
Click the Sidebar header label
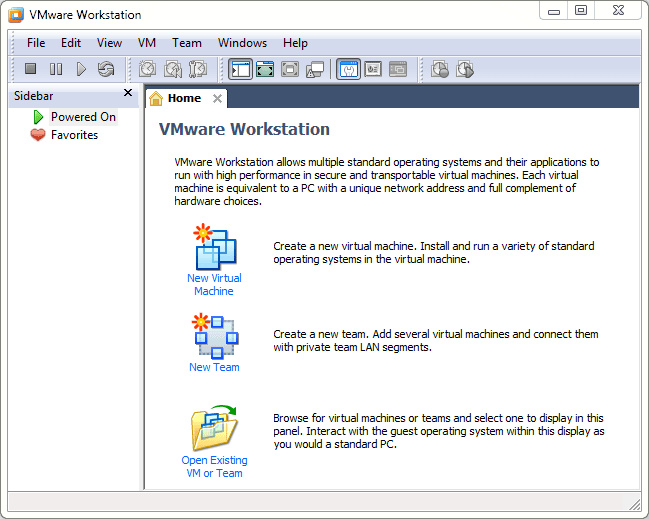pyautogui.click(x=34, y=96)
